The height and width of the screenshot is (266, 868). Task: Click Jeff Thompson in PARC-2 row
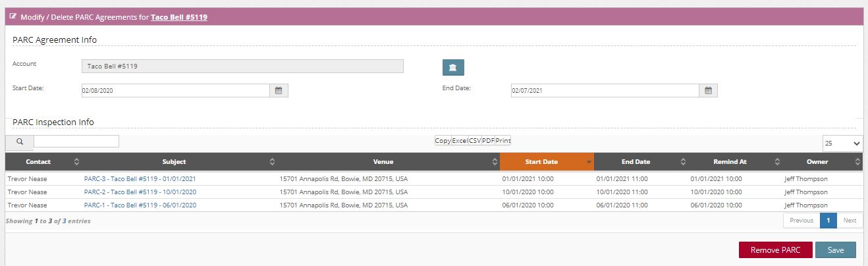coord(805,192)
